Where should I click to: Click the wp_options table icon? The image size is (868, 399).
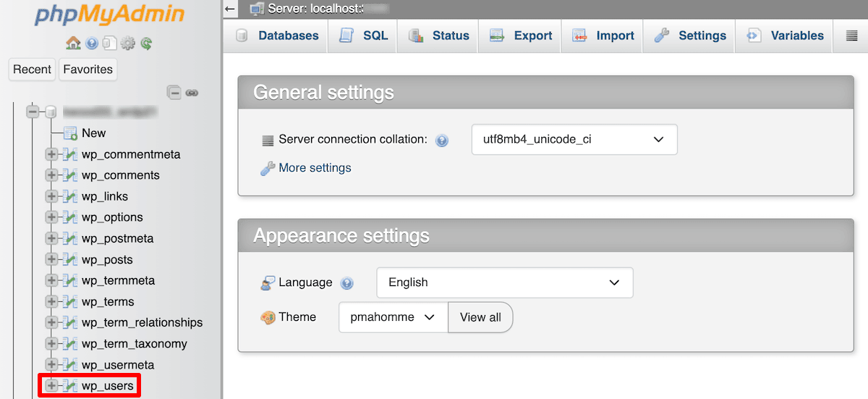pos(70,217)
